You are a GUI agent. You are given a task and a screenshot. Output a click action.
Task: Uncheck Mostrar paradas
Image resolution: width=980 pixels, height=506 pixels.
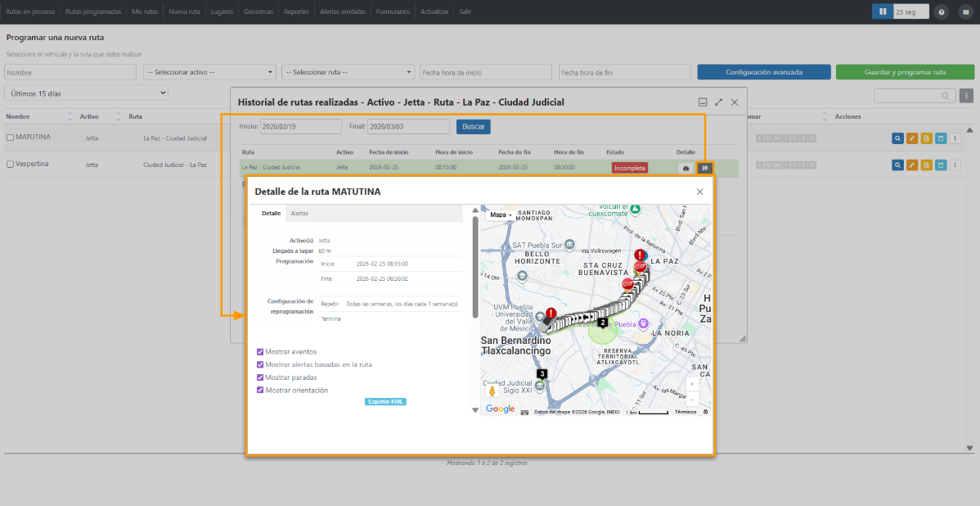tap(261, 377)
